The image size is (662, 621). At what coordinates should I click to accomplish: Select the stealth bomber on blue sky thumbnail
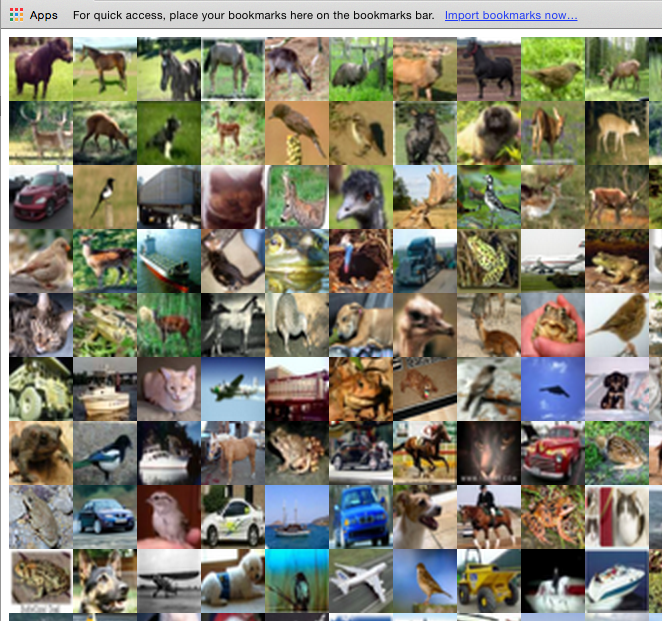[553, 389]
